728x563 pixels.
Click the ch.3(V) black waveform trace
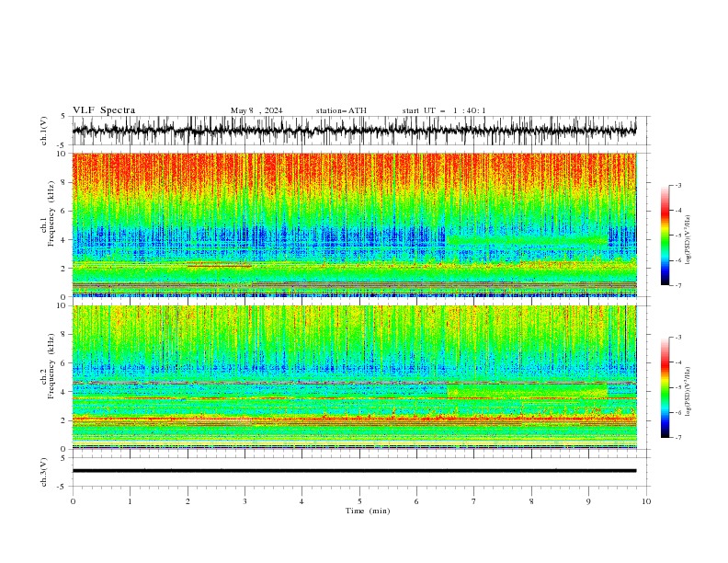point(354,471)
